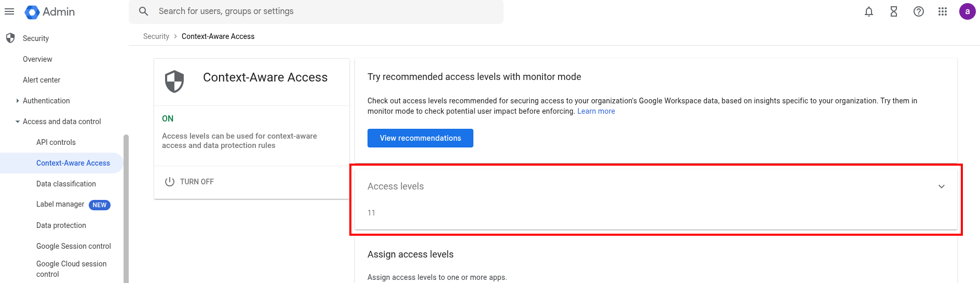Turn off Context-Aware Access
980x283 pixels.
point(189,182)
